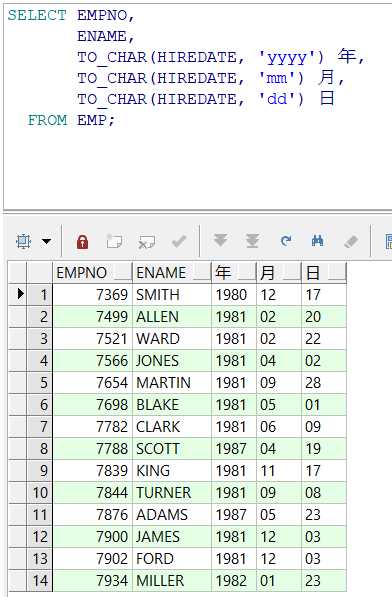Click cell containing MARTIN
This screenshot has width=392, height=597.
click(x=172, y=383)
